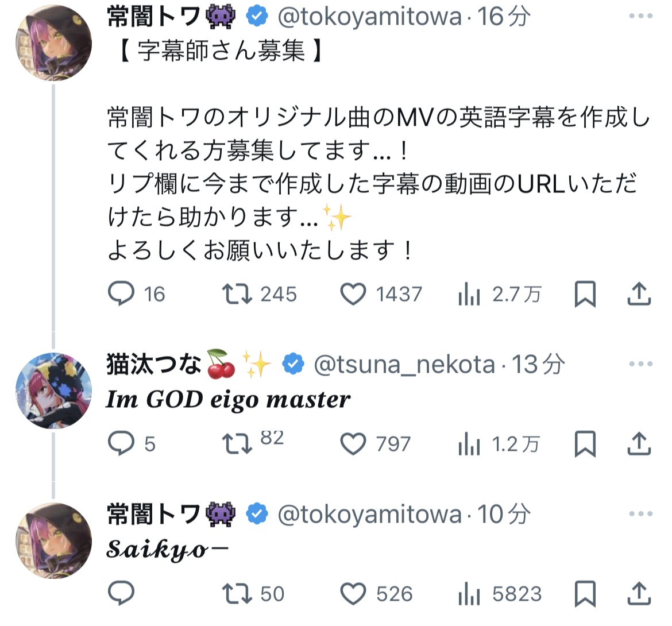Bookmark the 'Im GOD eigo master' tweet
Image resolution: width=672 pixels, height=626 pixels.
585,444
